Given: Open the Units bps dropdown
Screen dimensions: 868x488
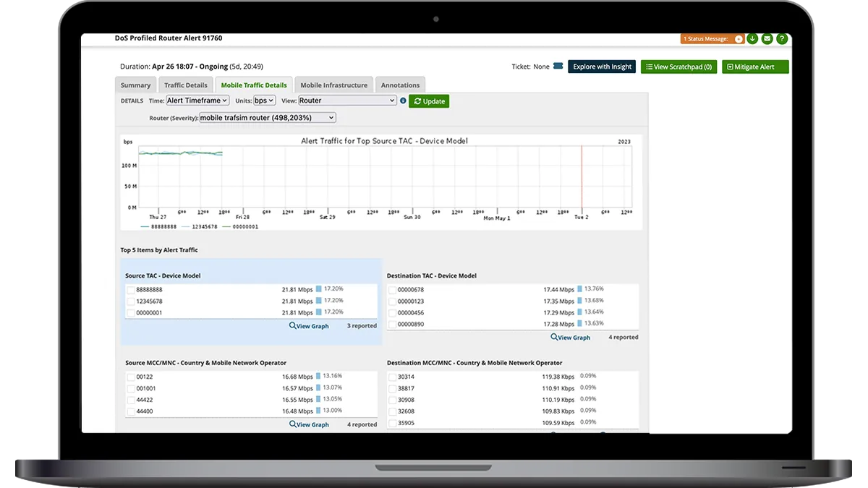Looking at the screenshot, I should 264,100.
